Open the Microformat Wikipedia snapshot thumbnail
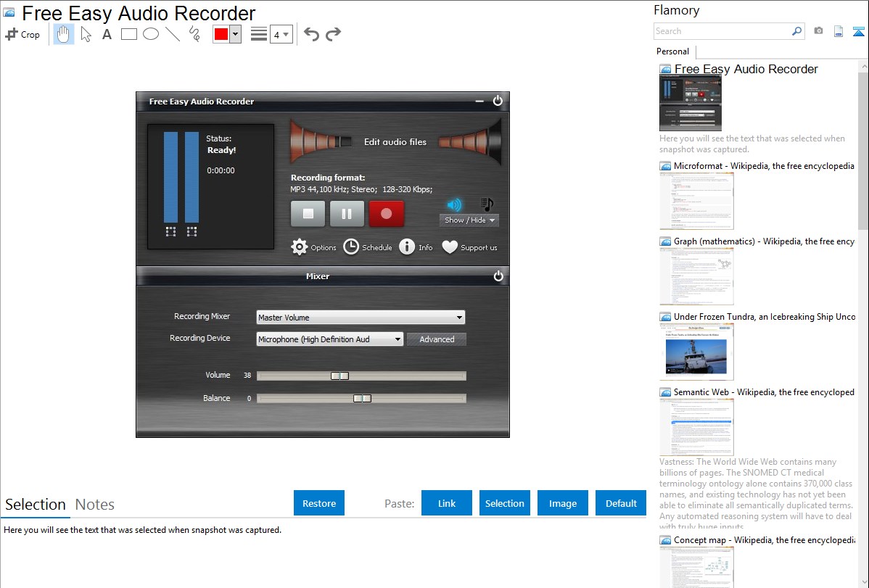The width and height of the screenshot is (869, 588). pos(696,201)
